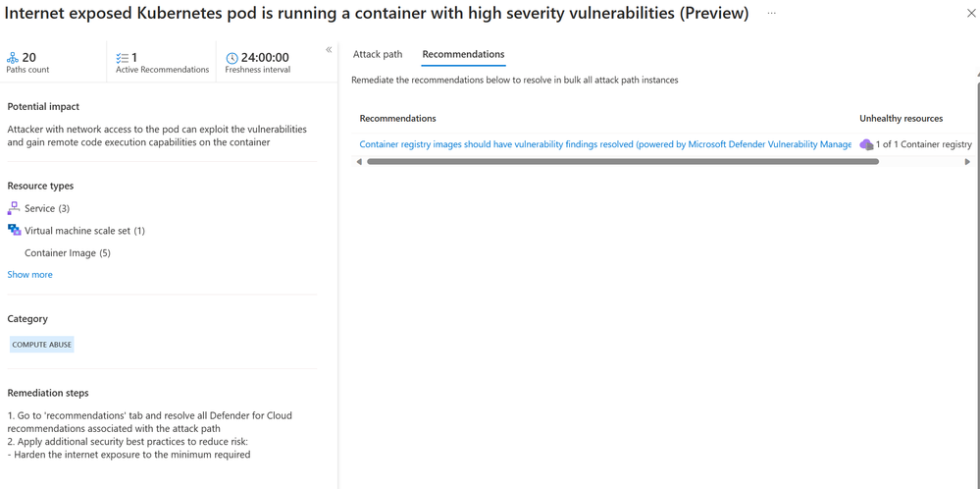This screenshot has height=489, width=980.
Task: Click the Freshness interval clock icon
Action: 232,59
